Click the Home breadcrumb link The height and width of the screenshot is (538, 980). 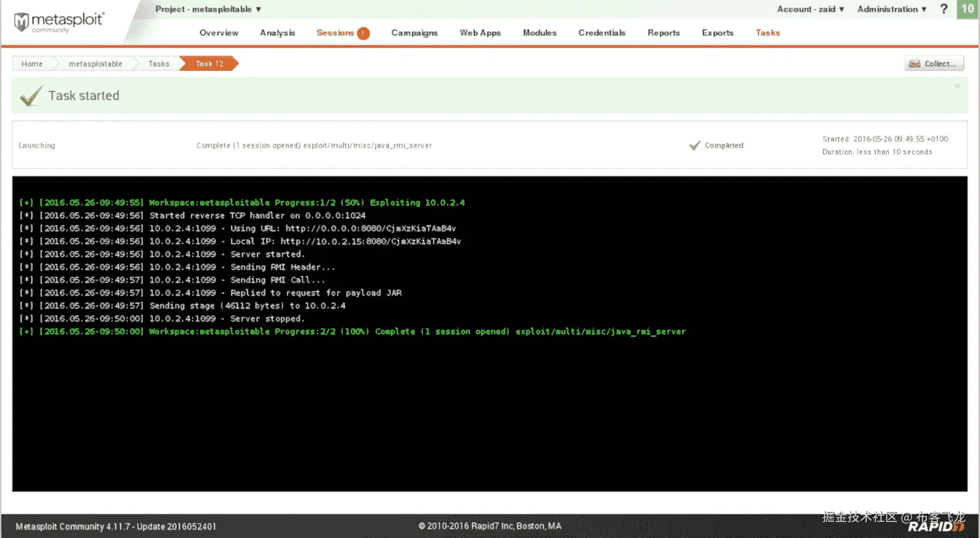coord(32,64)
